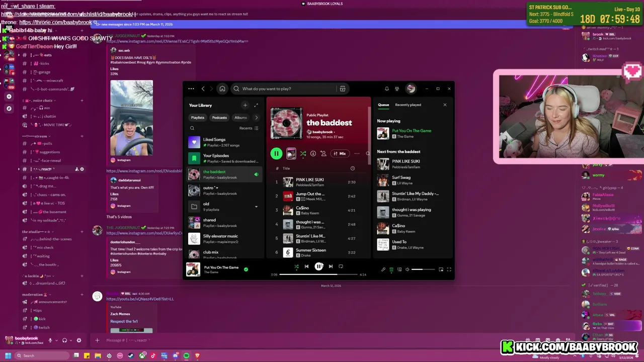Open Liked Songs playlist
Image resolution: width=644 pixels, height=362 pixels.
224,142
